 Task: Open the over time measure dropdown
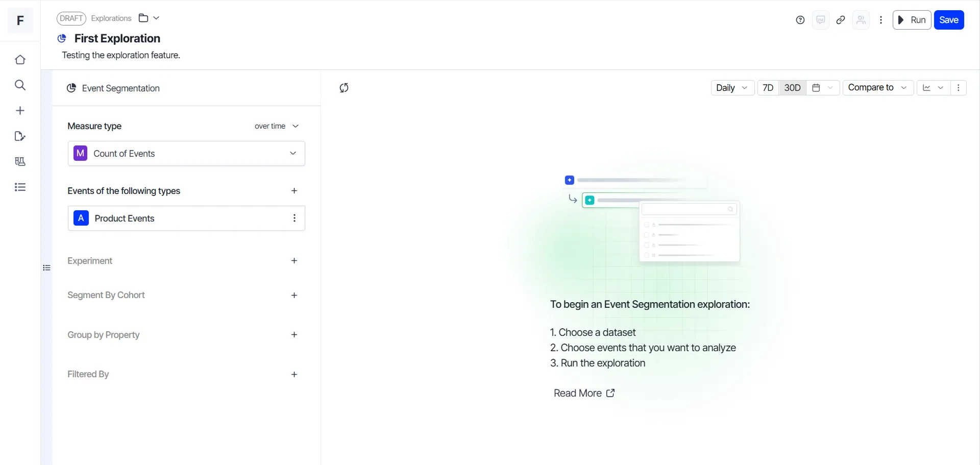point(277,126)
